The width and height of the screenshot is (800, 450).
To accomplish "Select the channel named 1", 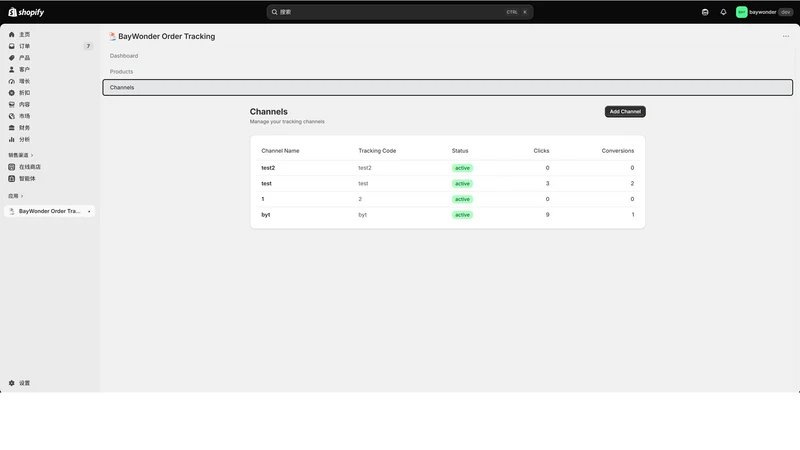I will [263, 199].
